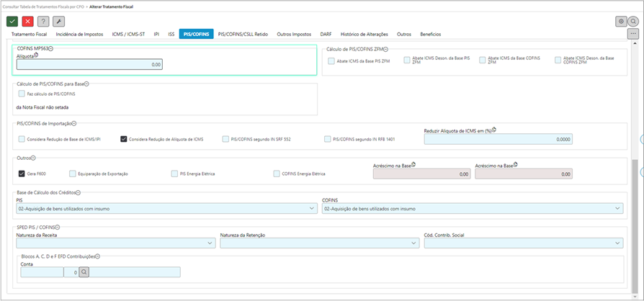
Task: Open help with the question mark icon
Action: (43, 22)
